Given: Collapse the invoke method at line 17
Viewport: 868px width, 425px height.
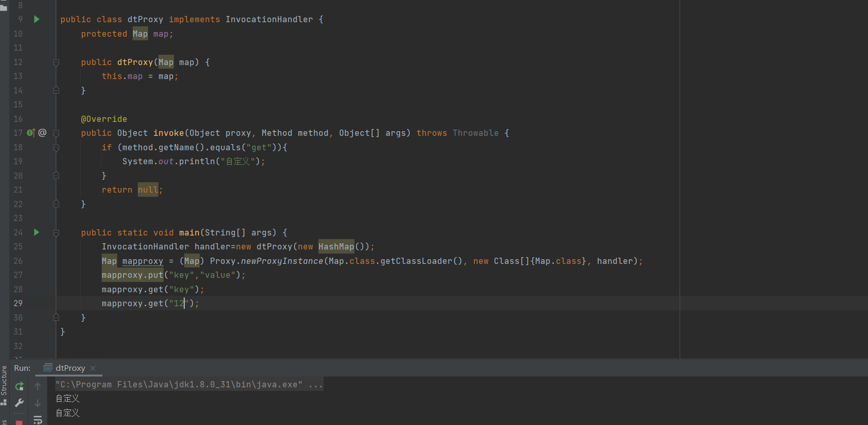Looking at the screenshot, I should click(56, 133).
